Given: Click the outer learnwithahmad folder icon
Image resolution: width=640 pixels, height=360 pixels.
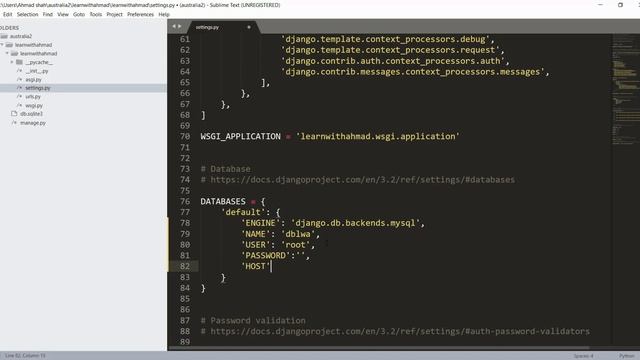Looking at the screenshot, I should [x=9, y=45].
